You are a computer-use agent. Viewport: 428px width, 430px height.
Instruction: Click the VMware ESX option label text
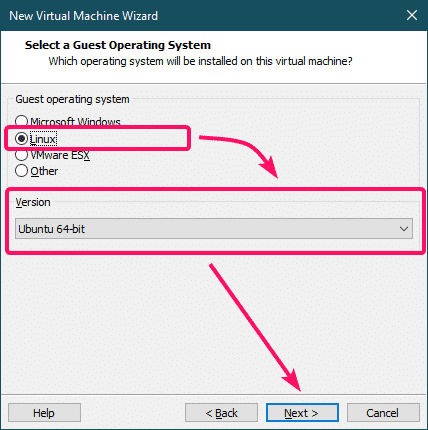pos(60,155)
